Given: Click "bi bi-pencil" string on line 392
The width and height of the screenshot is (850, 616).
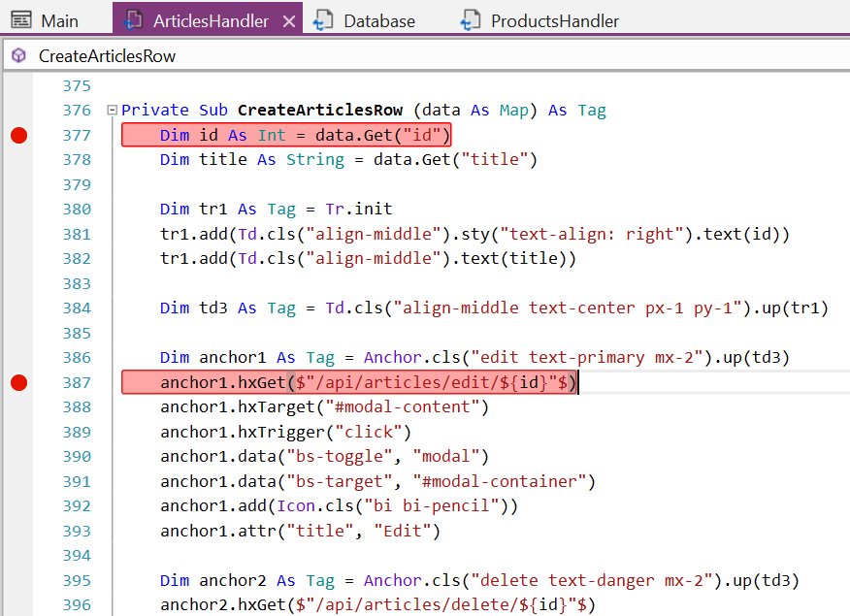Looking at the screenshot, I should tap(431, 506).
